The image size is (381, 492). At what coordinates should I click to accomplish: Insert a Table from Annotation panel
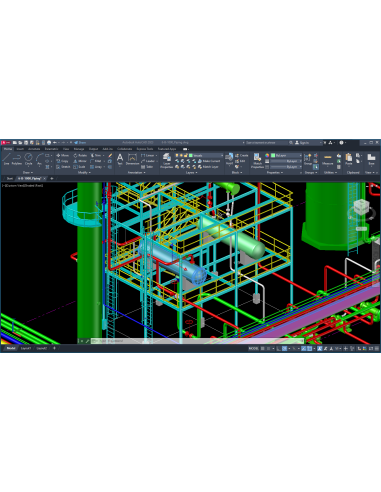147,167
